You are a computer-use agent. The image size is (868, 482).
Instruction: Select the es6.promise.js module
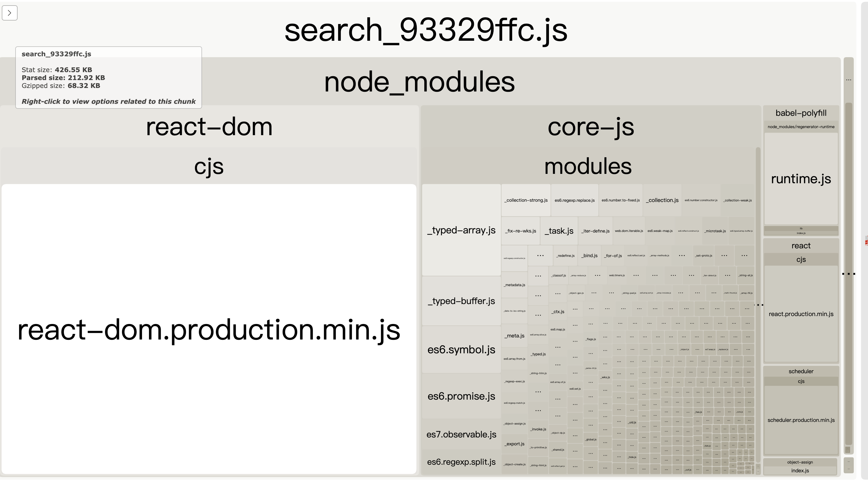(x=461, y=396)
